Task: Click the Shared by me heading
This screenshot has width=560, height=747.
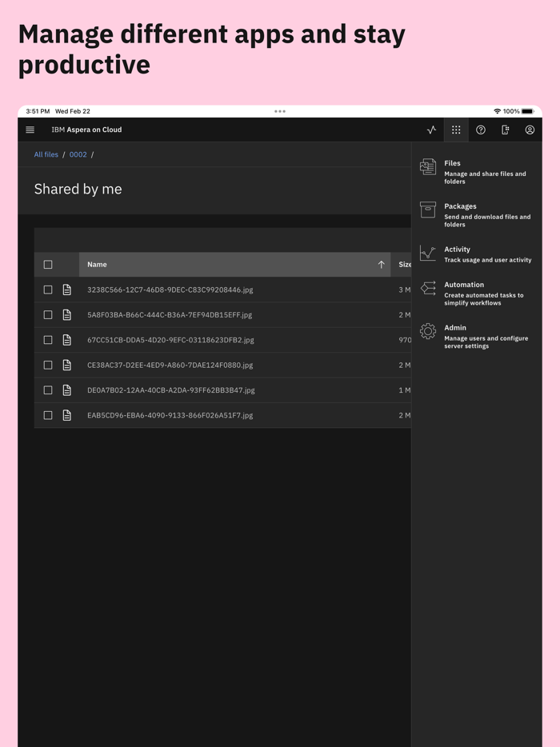Action: click(78, 189)
